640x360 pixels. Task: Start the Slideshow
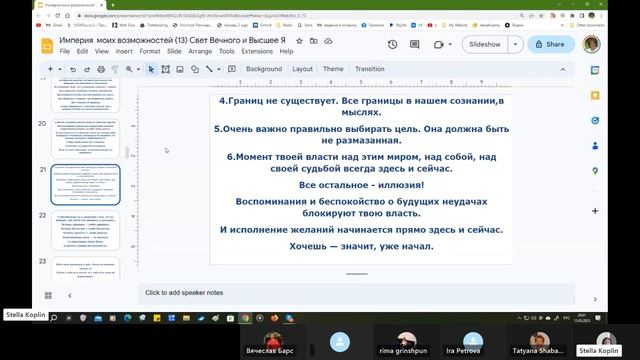(x=485, y=44)
